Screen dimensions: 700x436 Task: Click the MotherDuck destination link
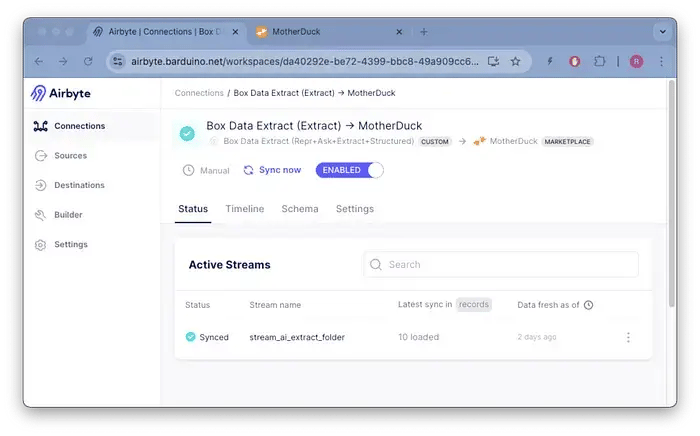(513, 141)
